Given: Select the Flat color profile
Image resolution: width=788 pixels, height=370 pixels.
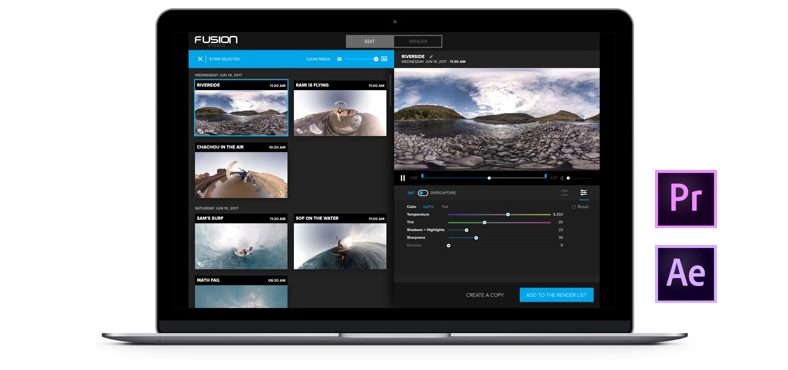Looking at the screenshot, I should (x=445, y=207).
